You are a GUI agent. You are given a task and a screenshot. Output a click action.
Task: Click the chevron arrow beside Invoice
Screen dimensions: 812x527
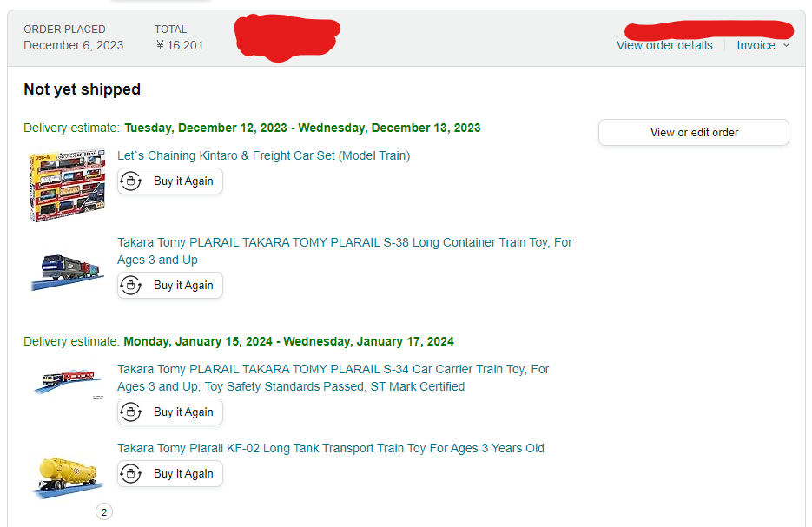coord(786,45)
